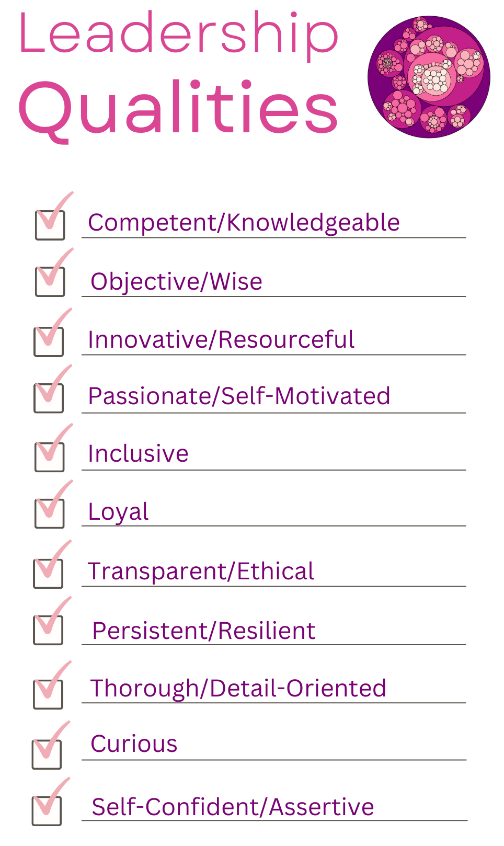Select the Innovative/Resourceful label text

pyautogui.click(x=221, y=340)
